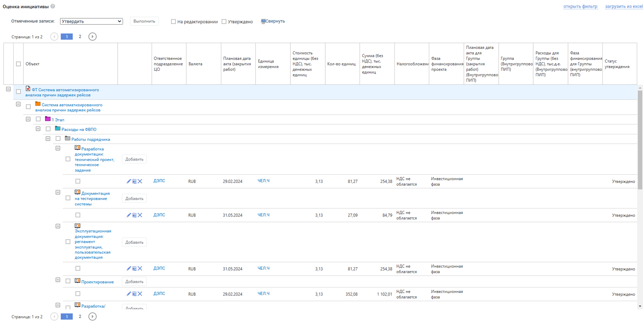Click the pencil edit icon in the 27,09 units row
This screenshot has width=644, height=323.
pos(129,215)
